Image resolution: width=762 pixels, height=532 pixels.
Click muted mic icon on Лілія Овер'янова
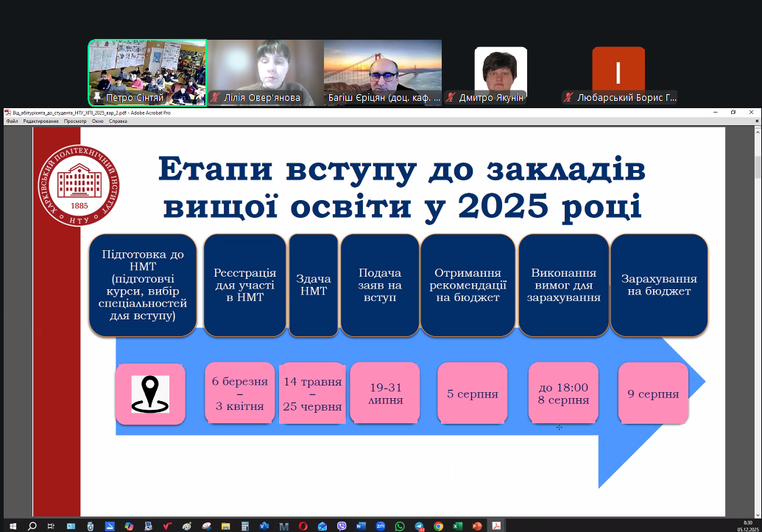(215, 97)
